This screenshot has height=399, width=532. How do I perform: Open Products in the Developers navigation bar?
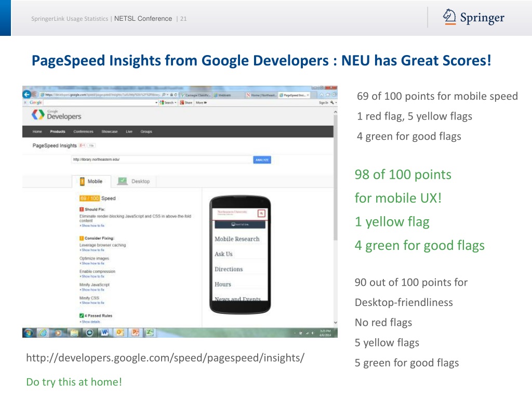tap(57, 131)
